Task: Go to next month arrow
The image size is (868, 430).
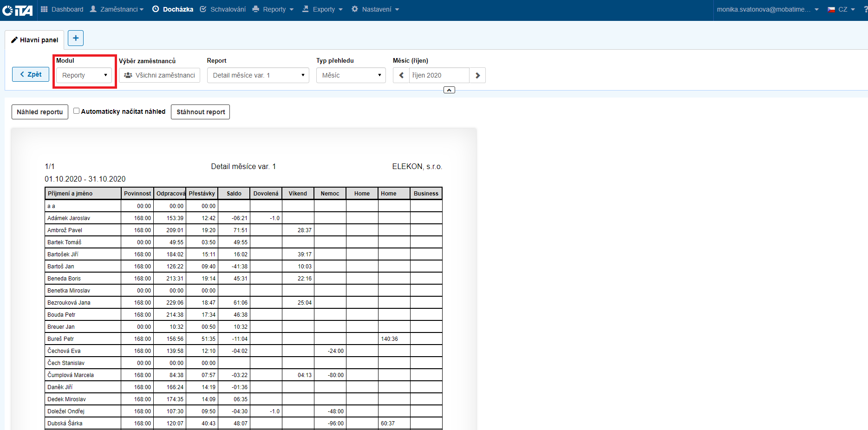Action: [x=477, y=75]
